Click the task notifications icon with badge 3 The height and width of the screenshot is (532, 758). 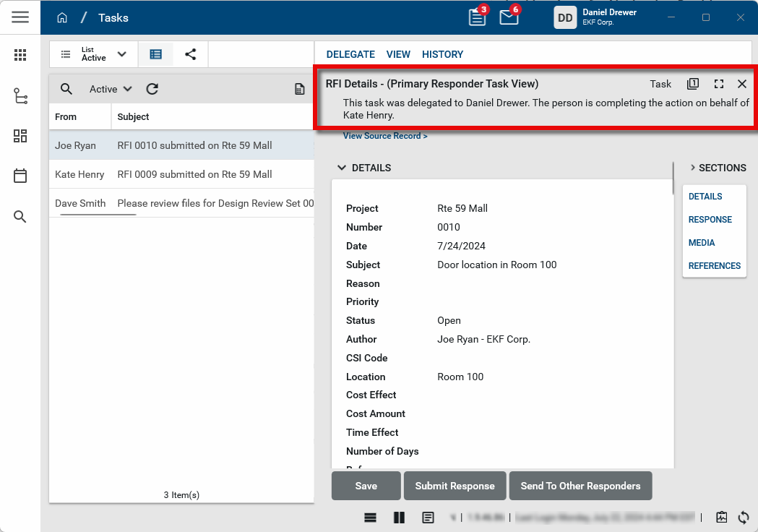pyautogui.click(x=477, y=17)
